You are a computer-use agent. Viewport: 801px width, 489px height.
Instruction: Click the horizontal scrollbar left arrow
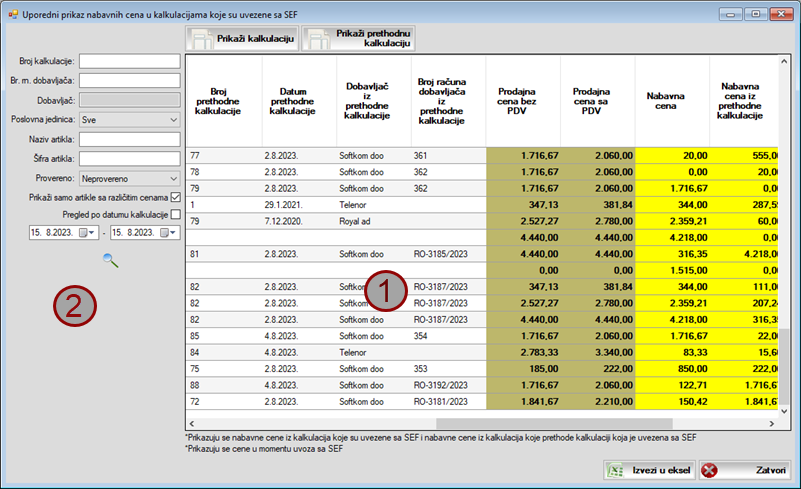192,424
